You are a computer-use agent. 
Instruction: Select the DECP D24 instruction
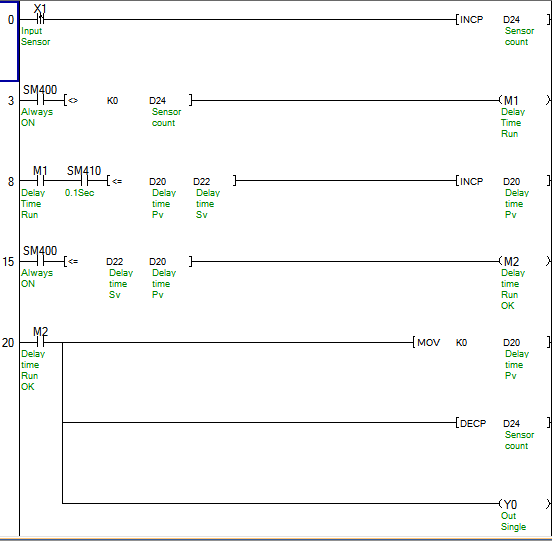tap(503, 423)
